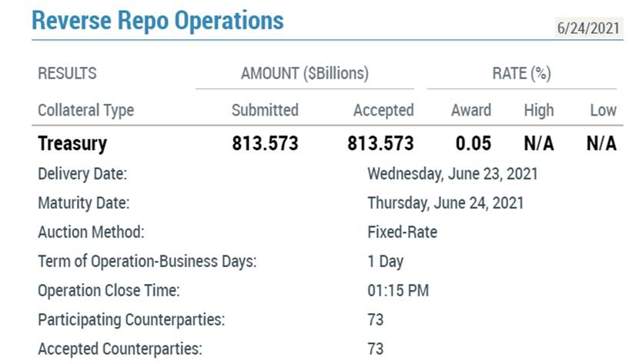Viewport: 639px width, 364px height.
Task: Click the 01:15 PM close time
Action: pos(398,291)
